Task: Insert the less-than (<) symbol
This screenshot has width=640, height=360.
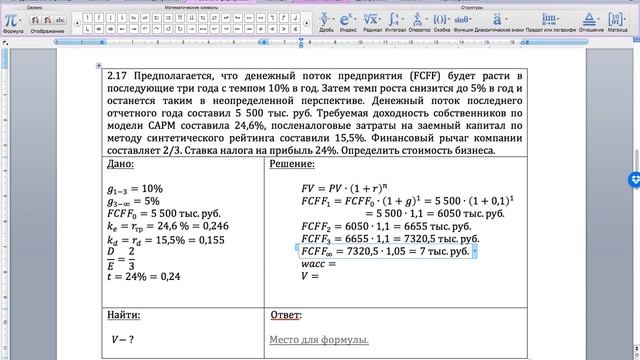Action: tap(272, 29)
